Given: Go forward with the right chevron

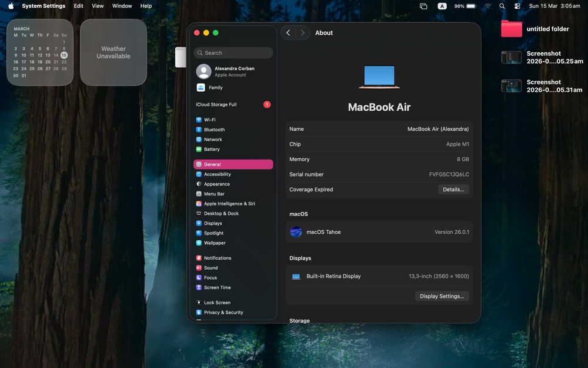Looking at the screenshot, I should click(x=303, y=33).
